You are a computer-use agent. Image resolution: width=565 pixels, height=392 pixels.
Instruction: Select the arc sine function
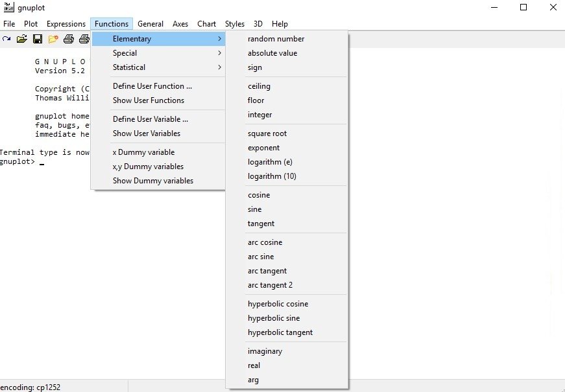tap(287, 257)
